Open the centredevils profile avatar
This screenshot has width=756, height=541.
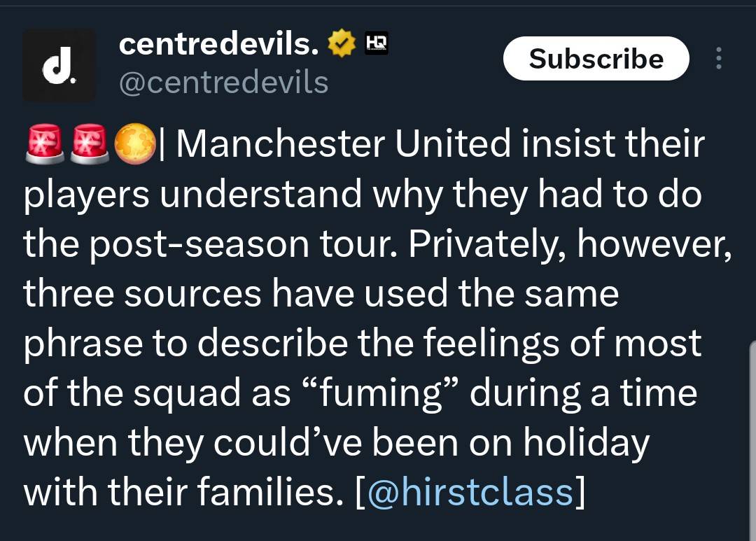(59, 65)
